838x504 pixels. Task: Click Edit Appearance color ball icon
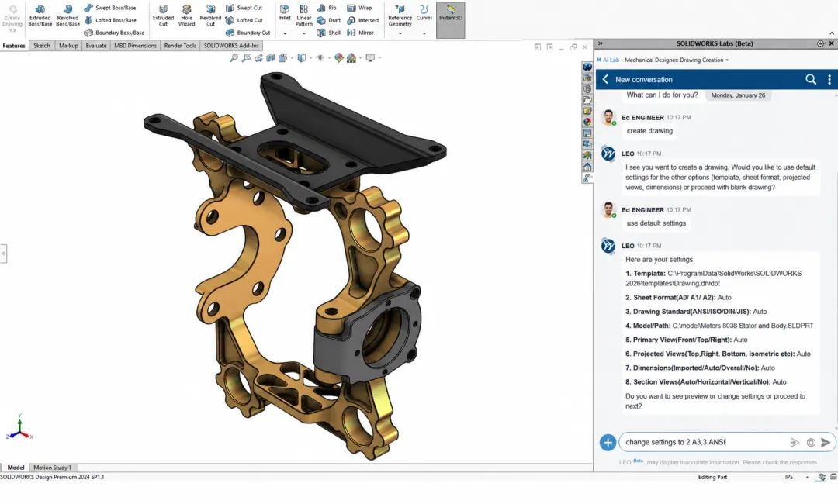(x=339, y=57)
